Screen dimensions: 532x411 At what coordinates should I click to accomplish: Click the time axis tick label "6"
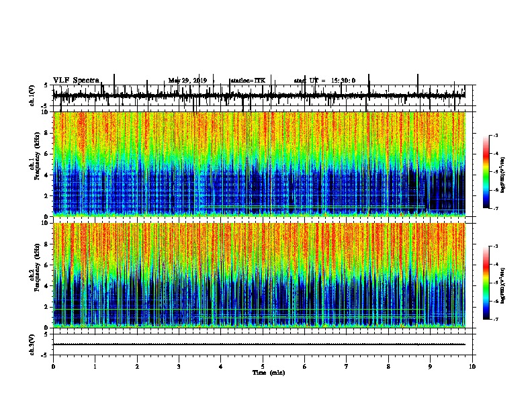click(305, 367)
